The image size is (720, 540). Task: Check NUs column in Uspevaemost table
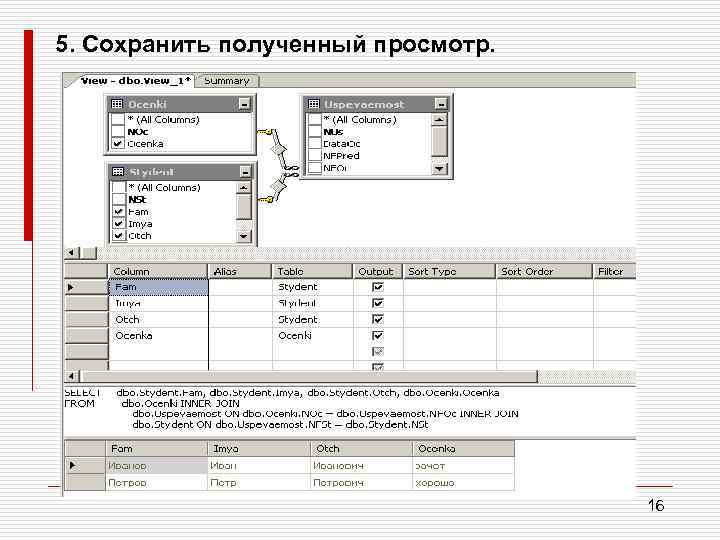(x=315, y=132)
